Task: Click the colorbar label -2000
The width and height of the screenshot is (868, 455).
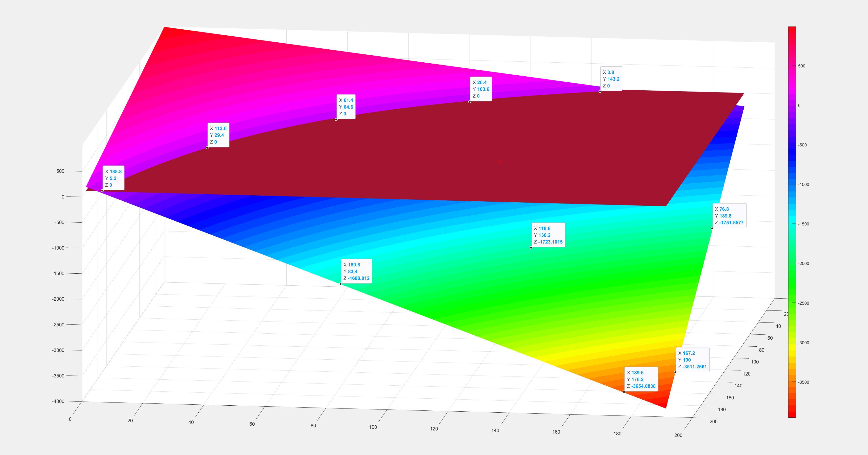Action: pyautogui.click(x=803, y=263)
